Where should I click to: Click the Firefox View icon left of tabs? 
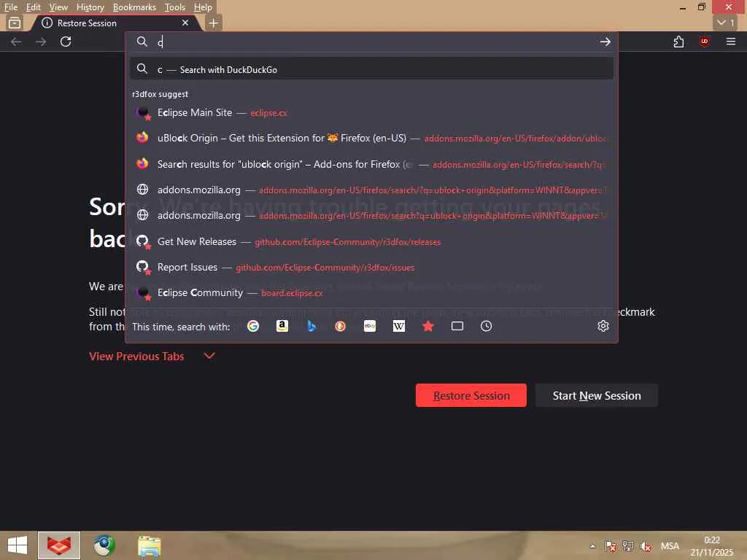15,23
